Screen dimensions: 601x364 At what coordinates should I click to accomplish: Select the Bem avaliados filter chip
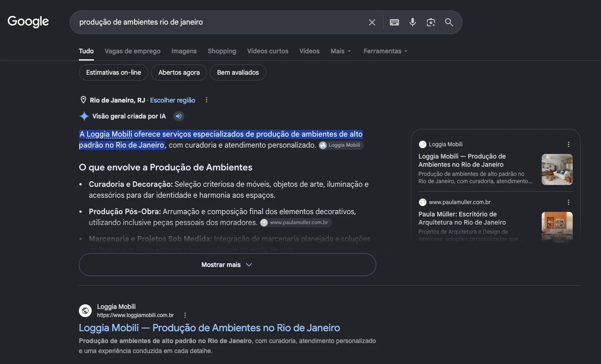point(238,72)
